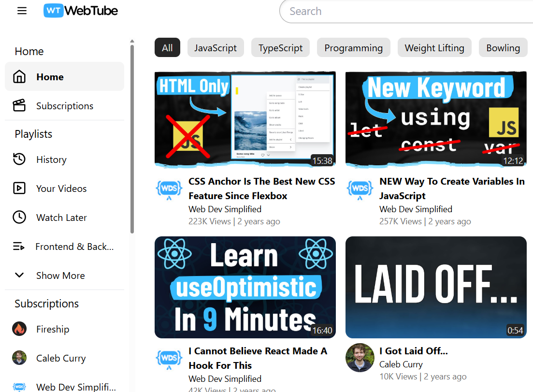Click the History clock icon
The width and height of the screenshot is (533, 392).
19,159
